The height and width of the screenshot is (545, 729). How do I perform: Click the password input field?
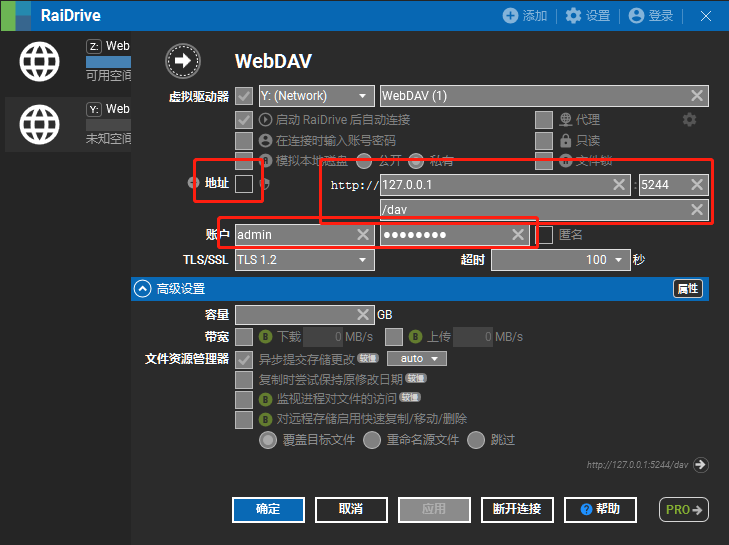pos(454,234)
